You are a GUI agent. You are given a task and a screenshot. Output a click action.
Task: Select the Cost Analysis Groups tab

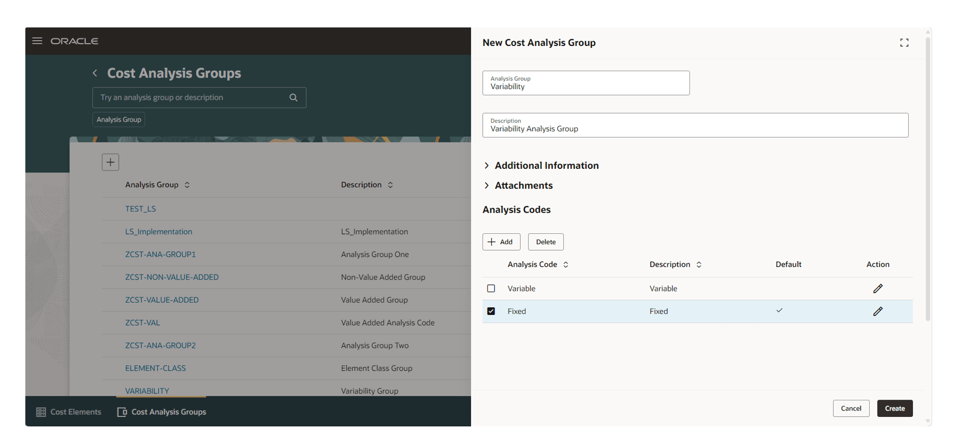162,412
